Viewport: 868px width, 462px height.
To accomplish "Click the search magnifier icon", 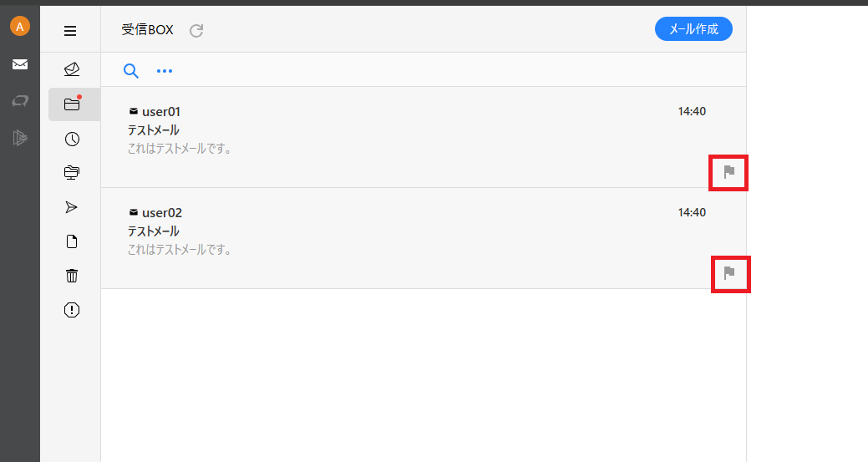I will (x=130, y=71).
